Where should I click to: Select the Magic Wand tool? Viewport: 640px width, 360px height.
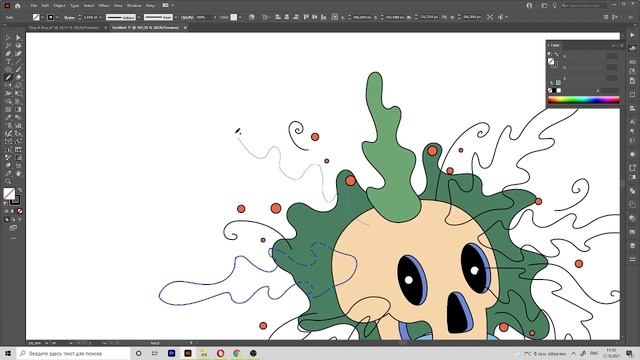point(8,45)
